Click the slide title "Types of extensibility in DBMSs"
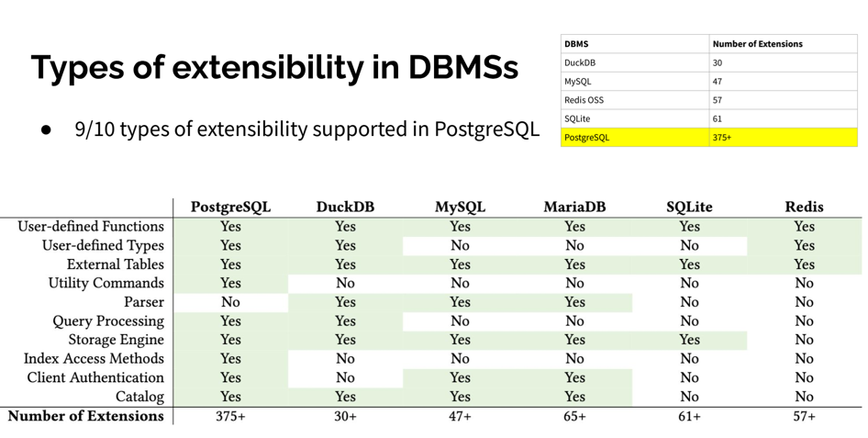 (274, 68)
